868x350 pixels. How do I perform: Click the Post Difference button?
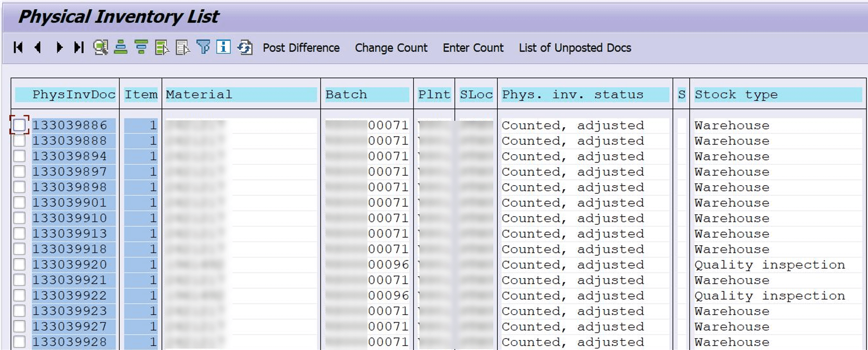pyautogui.click(x=301, y=48)
